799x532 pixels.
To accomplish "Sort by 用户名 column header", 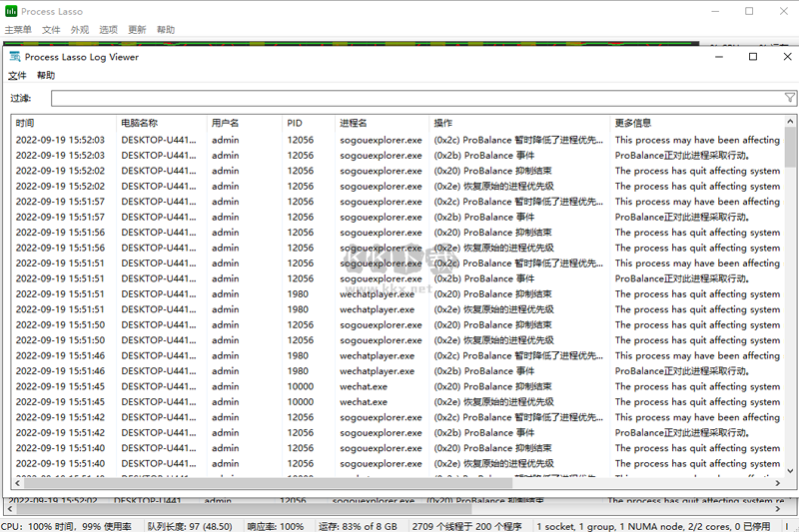I will pyautogui.click(x=244, y=123).
